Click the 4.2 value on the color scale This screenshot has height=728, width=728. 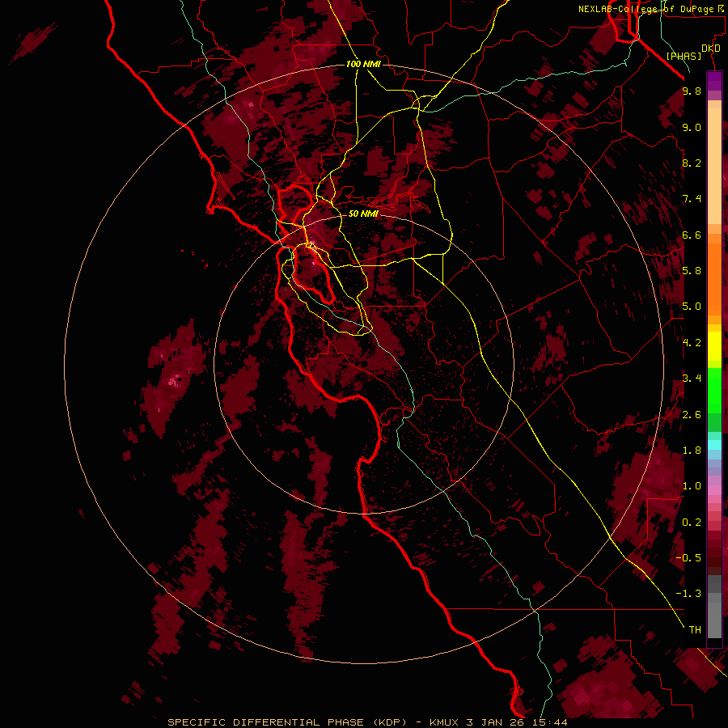click(x=692, y=342)
